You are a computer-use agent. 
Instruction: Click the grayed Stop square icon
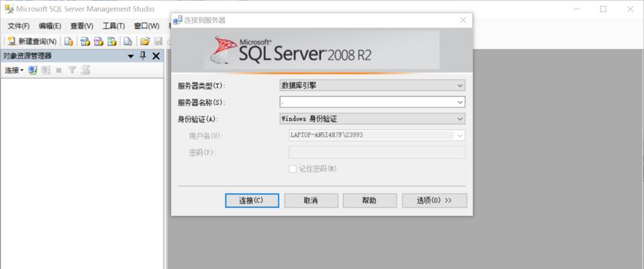58,71
